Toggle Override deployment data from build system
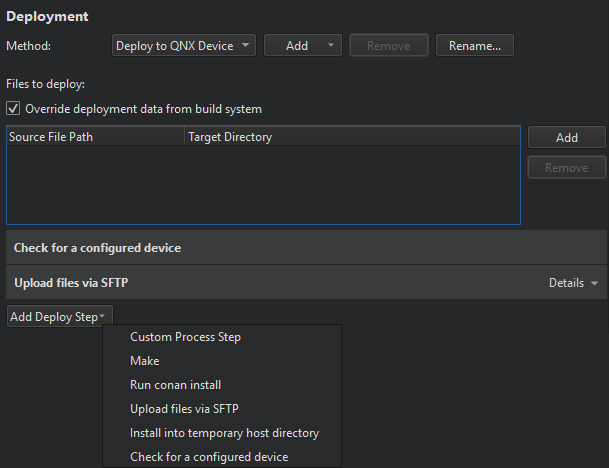This screenshot has height=468, width=609. [13, 109]
